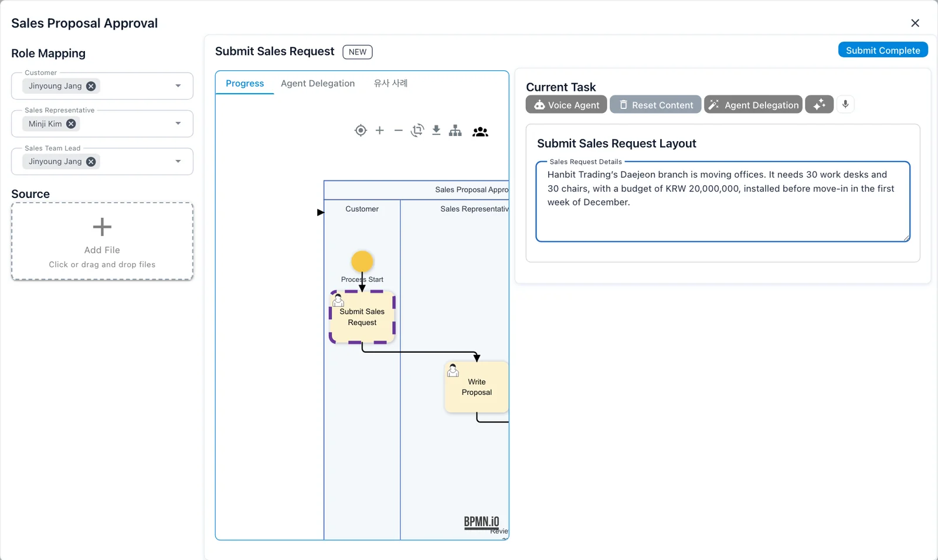Zoom out the diagram with the minus icon

point(399,131)
